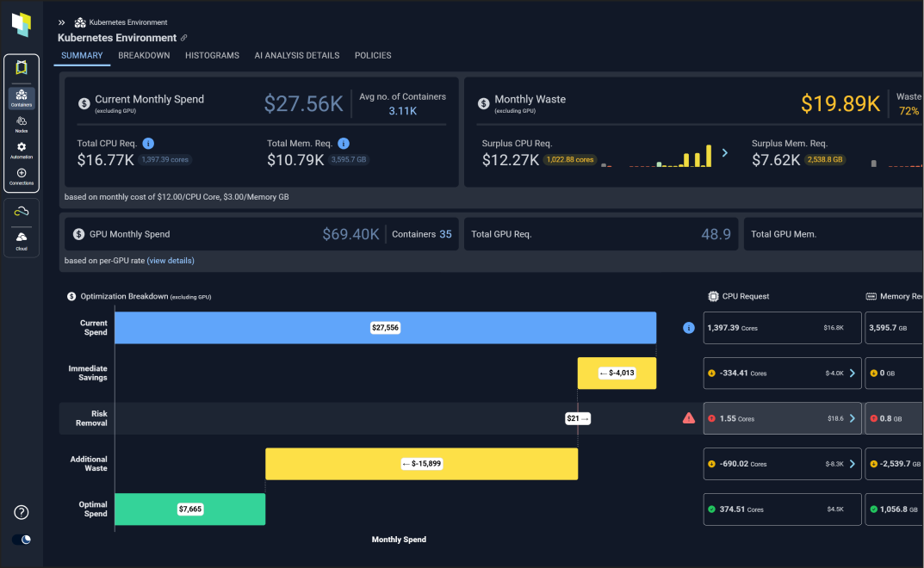Open the AI Analysis Details tab
Viewport: 924px width, 568px height.
click(x=296, y=55)
